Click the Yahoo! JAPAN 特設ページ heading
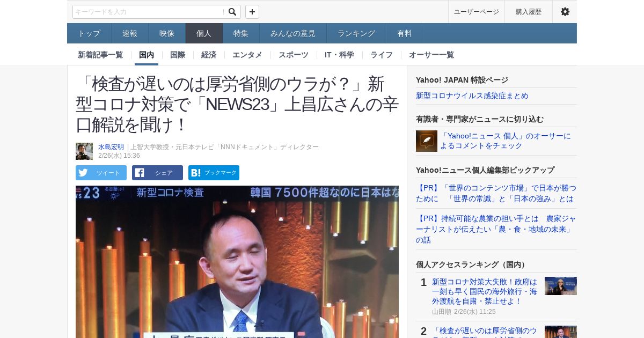Viewport: 644px width, 338px height. (x=462, y=80)
